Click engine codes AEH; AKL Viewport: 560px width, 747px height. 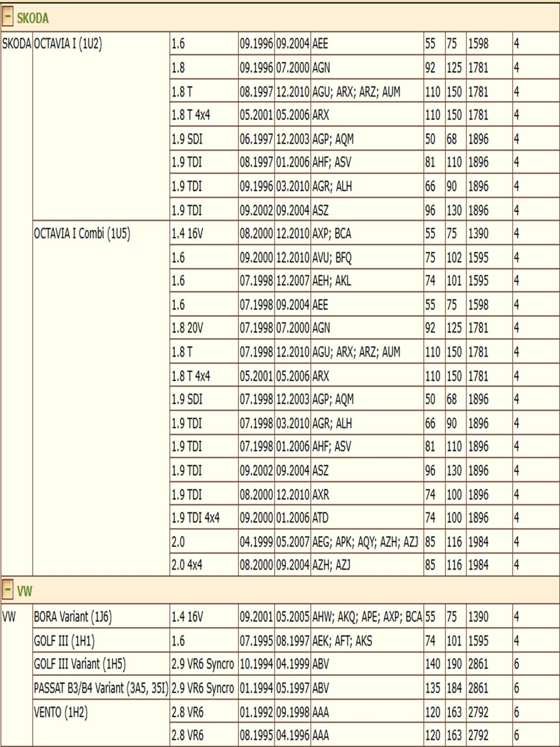click(367, 281)
